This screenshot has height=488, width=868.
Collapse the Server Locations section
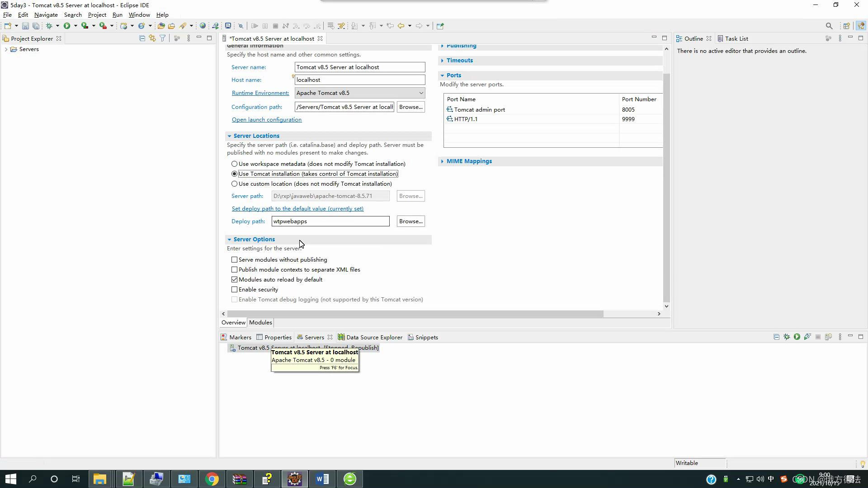(229, 136)
